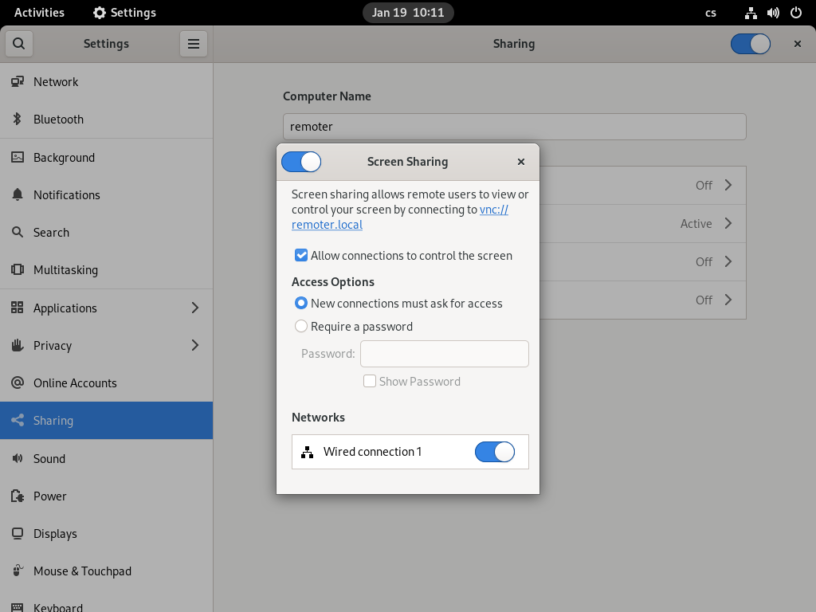The height and width of the screenshot is (612, 816).
Task: Select the Require a password option
Action: click(301, 326)
